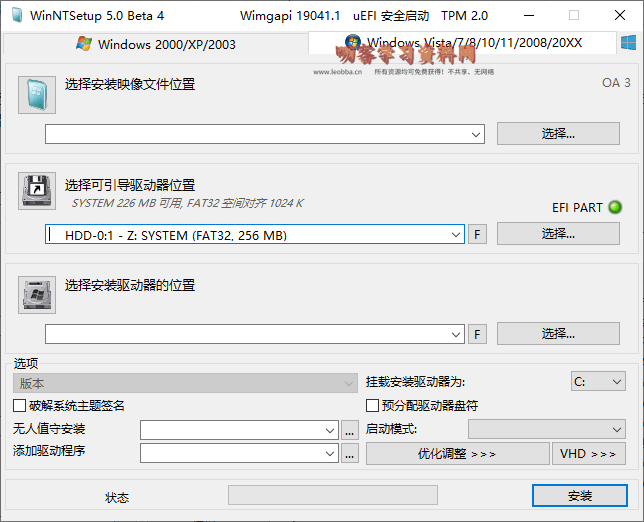Open 优化调整 >>> tweaks
The height and width of the screenshot is (522, 644).
point(456,453)
